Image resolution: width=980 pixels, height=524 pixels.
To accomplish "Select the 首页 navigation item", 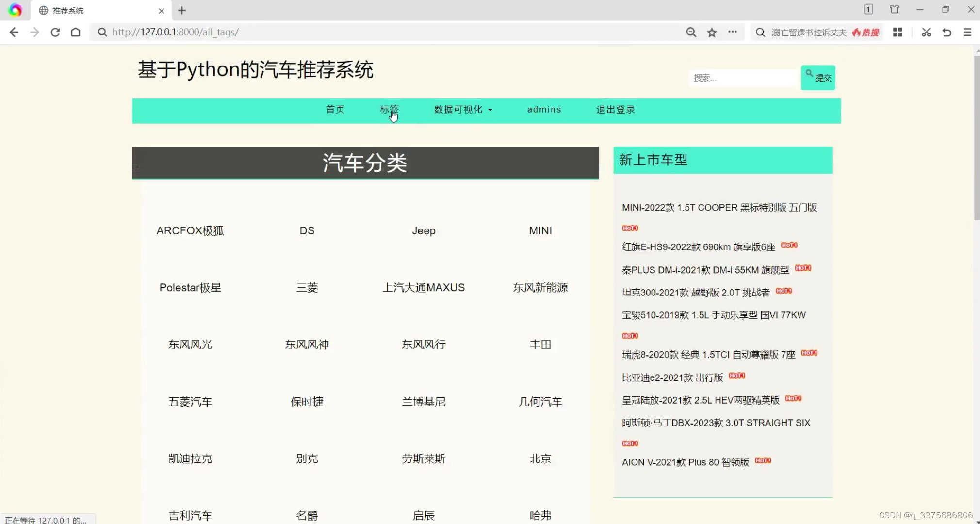I will [335, 110].
